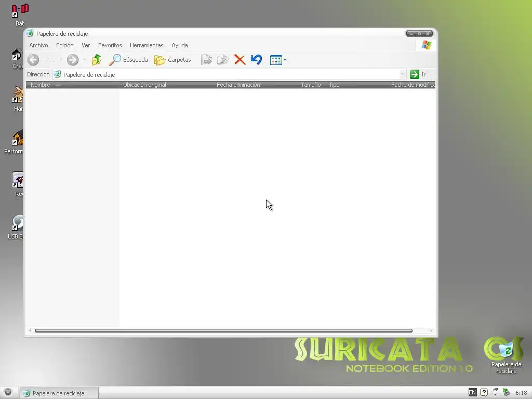The width and height of the screenshot is (532, 399).
Task: Click the safely remove hardware tray icon
Action: click(506, 393)
